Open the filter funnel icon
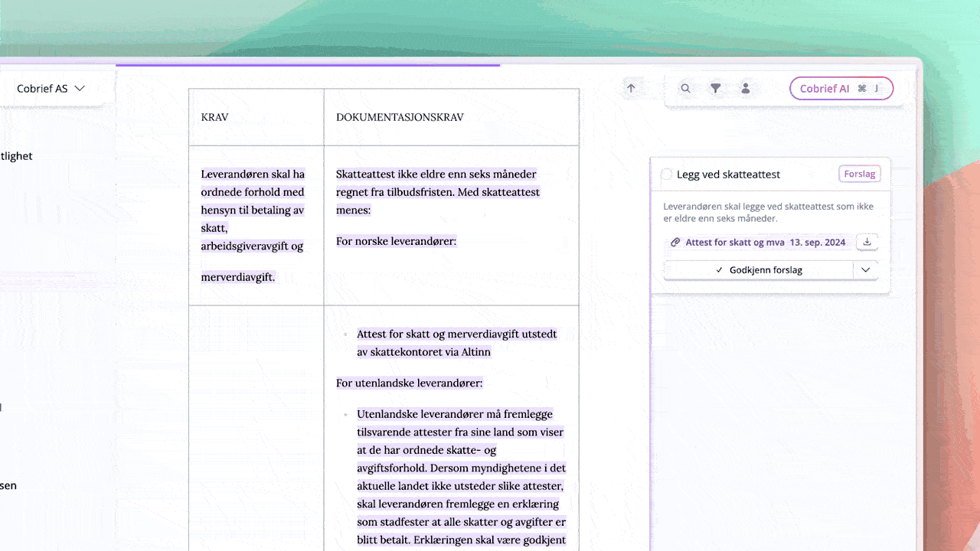 [715, 89]
